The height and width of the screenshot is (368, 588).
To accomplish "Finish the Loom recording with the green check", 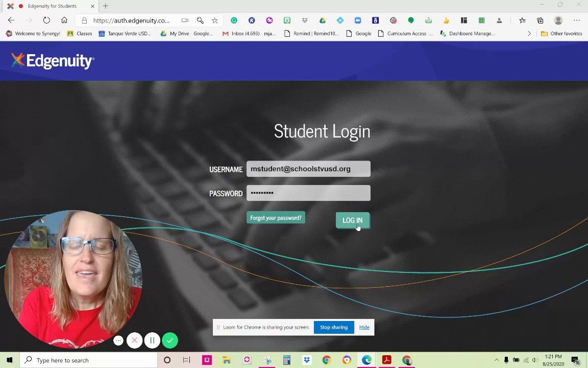I will pos(170,340).
